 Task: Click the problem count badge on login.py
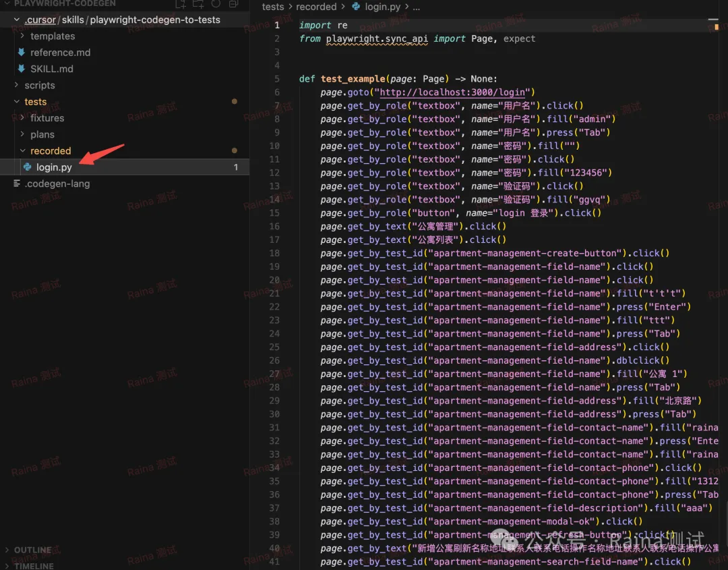236,167
